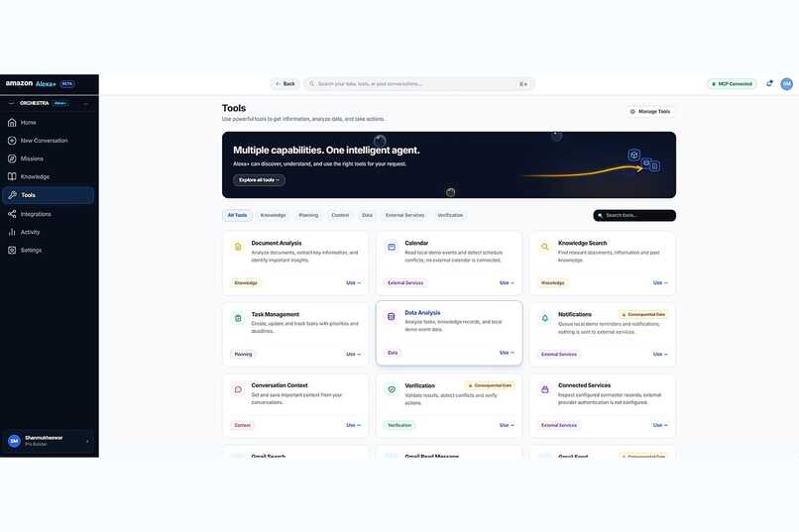Select the Context filter tab
The image size is (799, 532).
(x=340, y=215)
